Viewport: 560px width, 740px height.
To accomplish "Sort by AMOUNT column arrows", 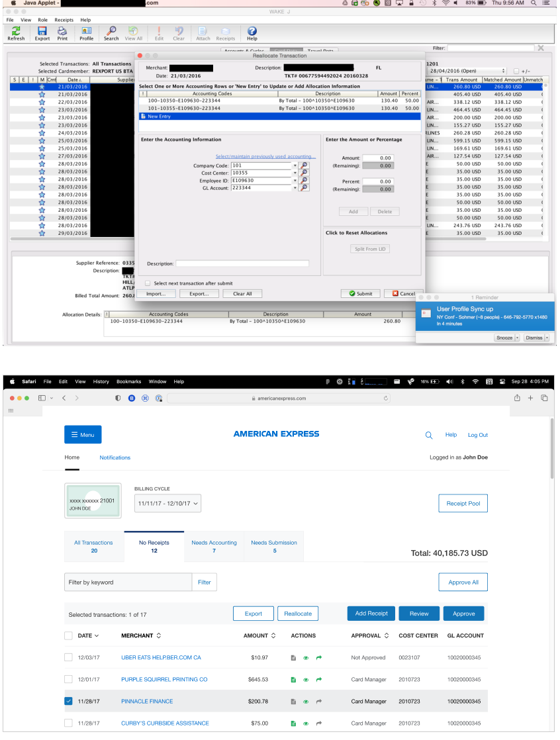I will pos(273,635).
